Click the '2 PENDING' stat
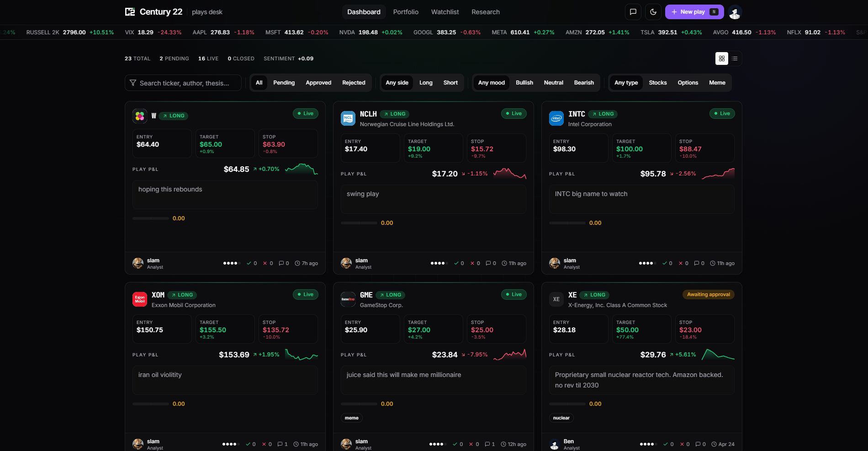Viewport: 868px width, 451px height. pyautogui.click(x=174, y=58)
